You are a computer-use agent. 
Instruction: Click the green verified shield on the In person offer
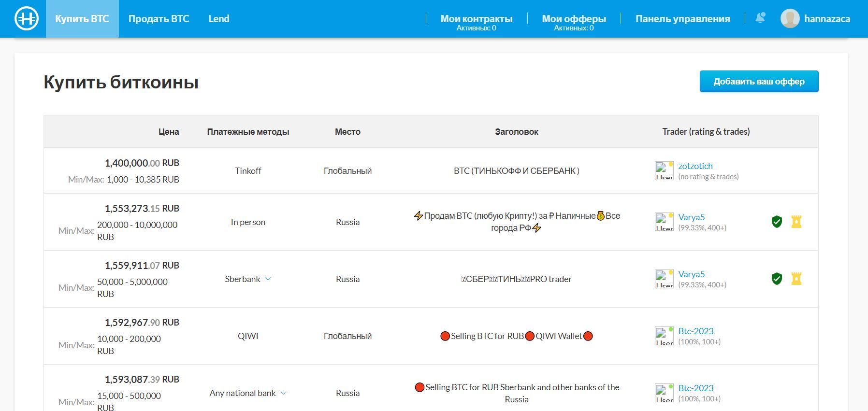pos(777,222)
